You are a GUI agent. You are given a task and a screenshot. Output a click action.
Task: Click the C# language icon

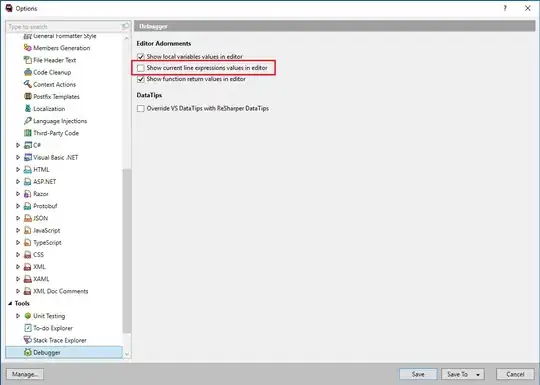28,145
